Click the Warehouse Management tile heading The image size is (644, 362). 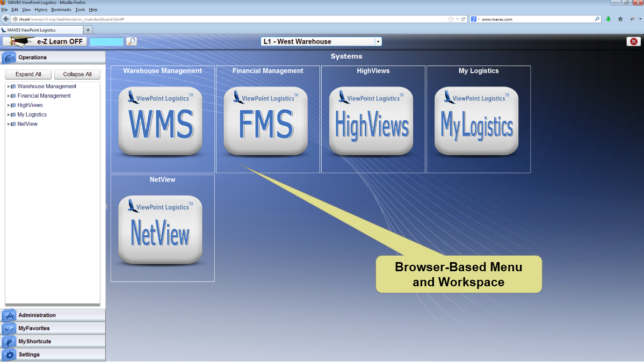pos(163,71)
